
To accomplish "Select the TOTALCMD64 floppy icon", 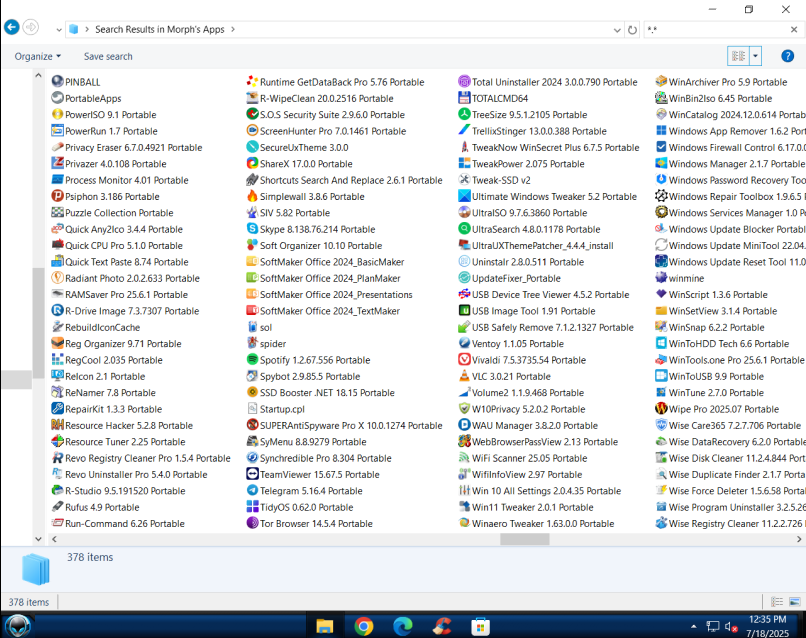I will (464, 98).
